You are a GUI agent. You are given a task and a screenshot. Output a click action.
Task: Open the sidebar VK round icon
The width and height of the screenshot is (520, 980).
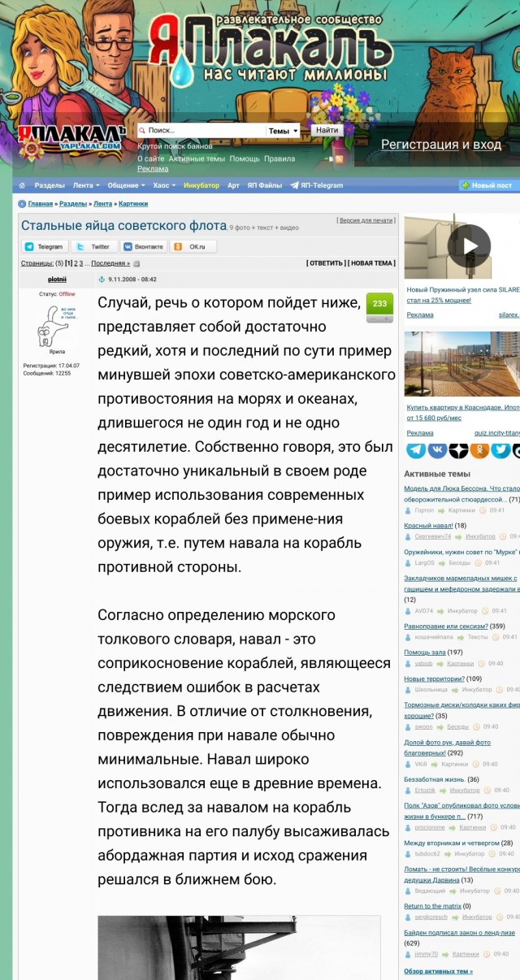pyautogui.click(x=437, y=449)
